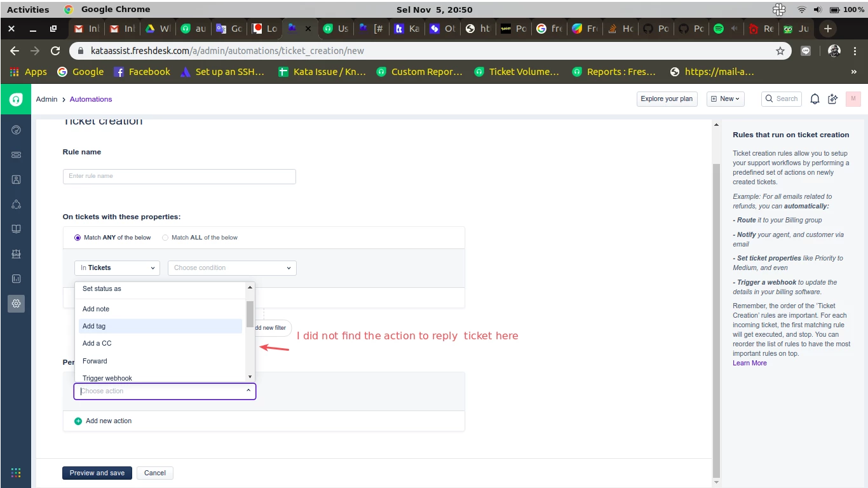Open the Learn More link
The height and width of the screenshot is (488, 868).
750,363
